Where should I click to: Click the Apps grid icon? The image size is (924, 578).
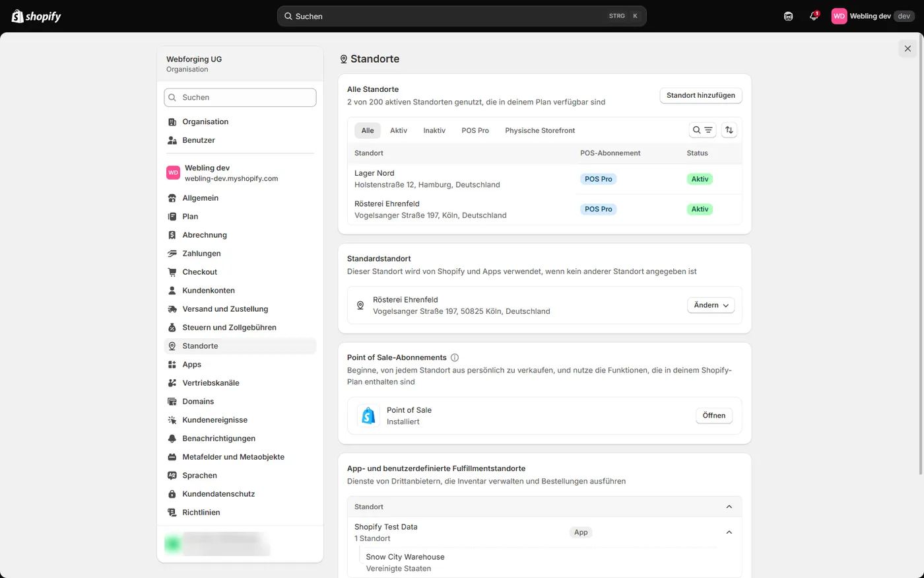172,365
